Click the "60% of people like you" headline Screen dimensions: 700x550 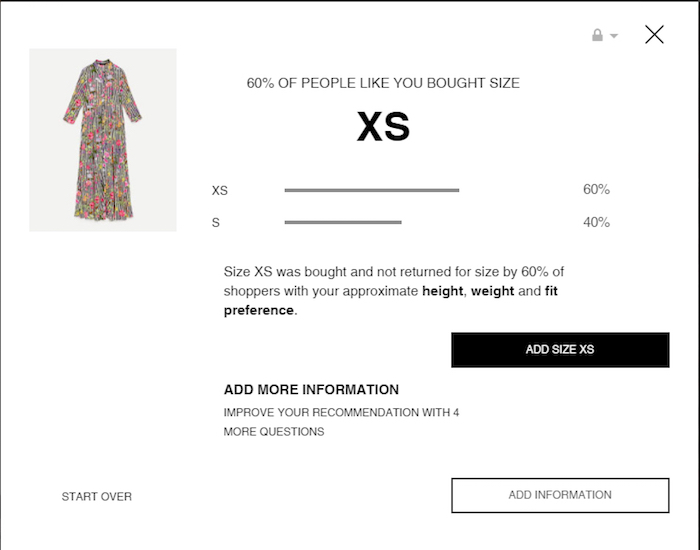pos(383,83)
